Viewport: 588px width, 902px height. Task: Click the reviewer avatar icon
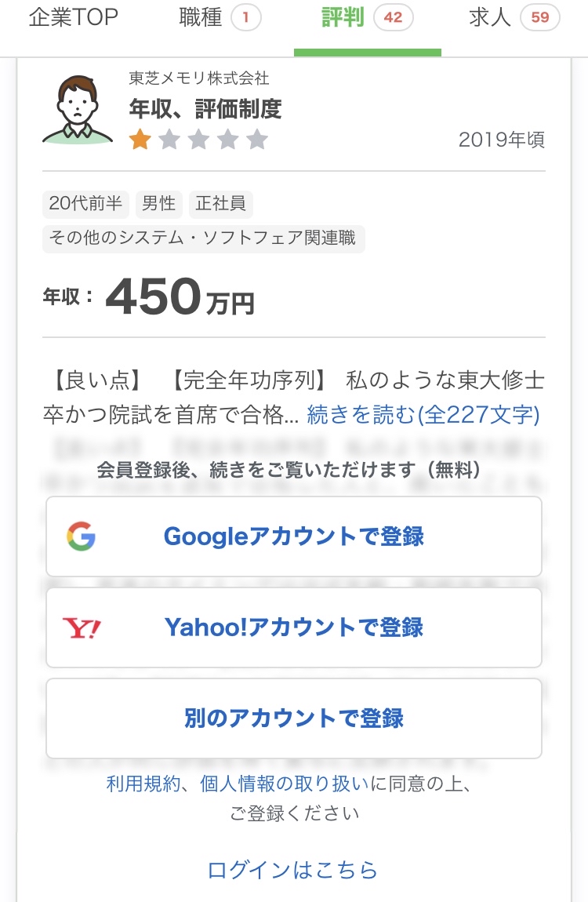click(77, 110)
